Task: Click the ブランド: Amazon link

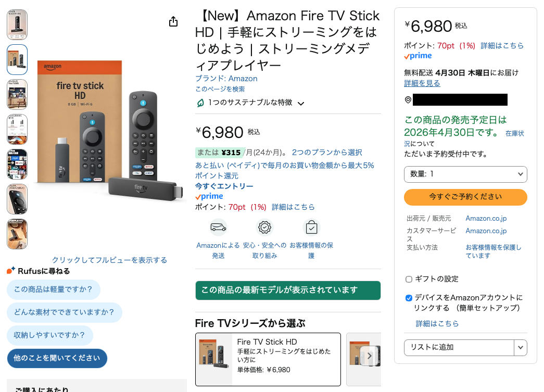Action: [x=226, y=79]
